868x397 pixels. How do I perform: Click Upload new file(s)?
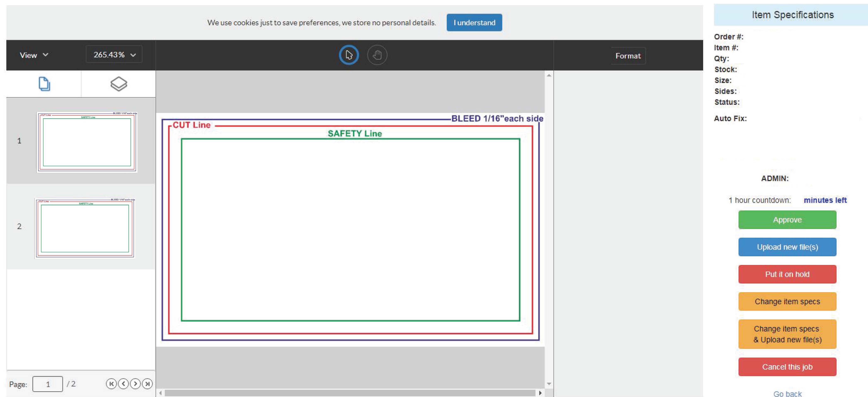787,247
